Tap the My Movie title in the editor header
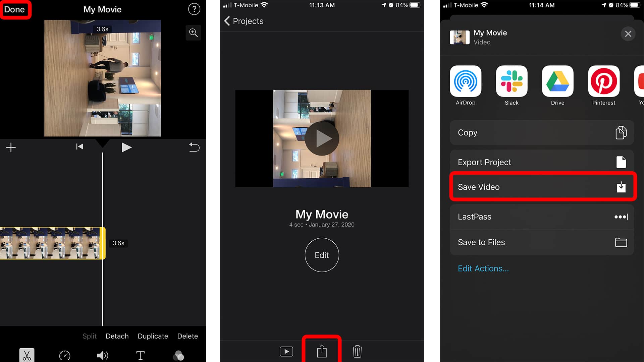 [103, 9]
